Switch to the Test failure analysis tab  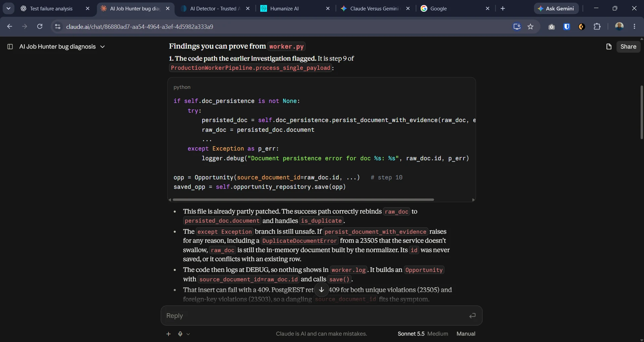coord(55,8)
